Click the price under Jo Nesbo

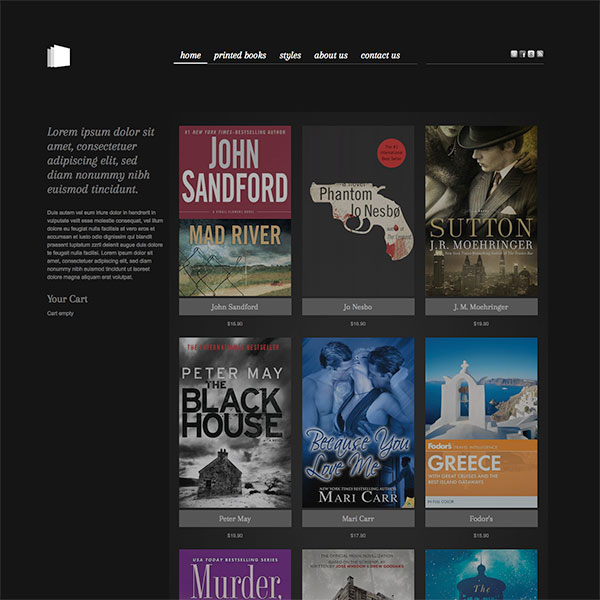pos(358,324)
